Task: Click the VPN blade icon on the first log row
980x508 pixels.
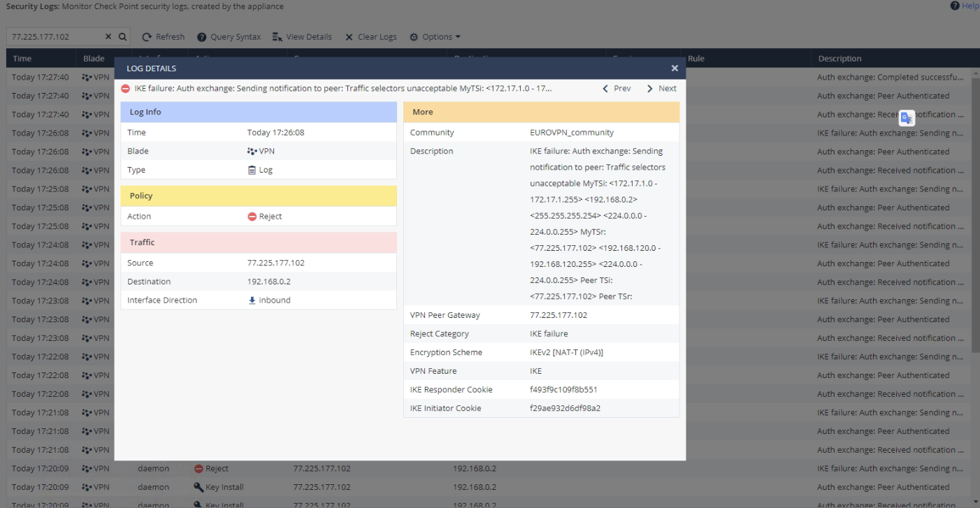Action: click(x=85, y=77)
